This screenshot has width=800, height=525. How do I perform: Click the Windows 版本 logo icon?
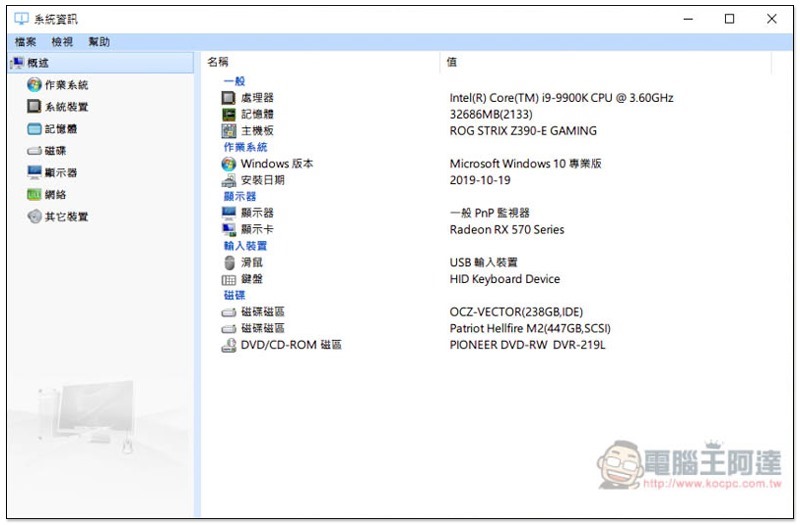click(229, 164)
